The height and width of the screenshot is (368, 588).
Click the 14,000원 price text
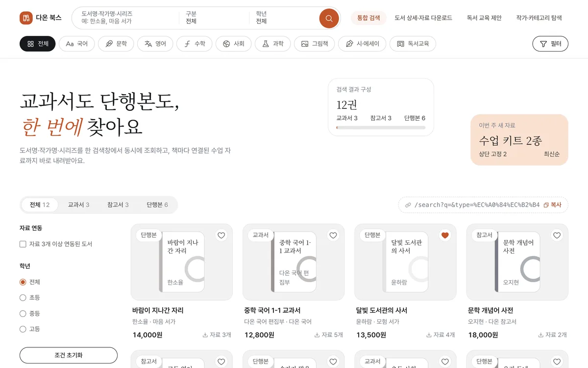click(147, 335)
